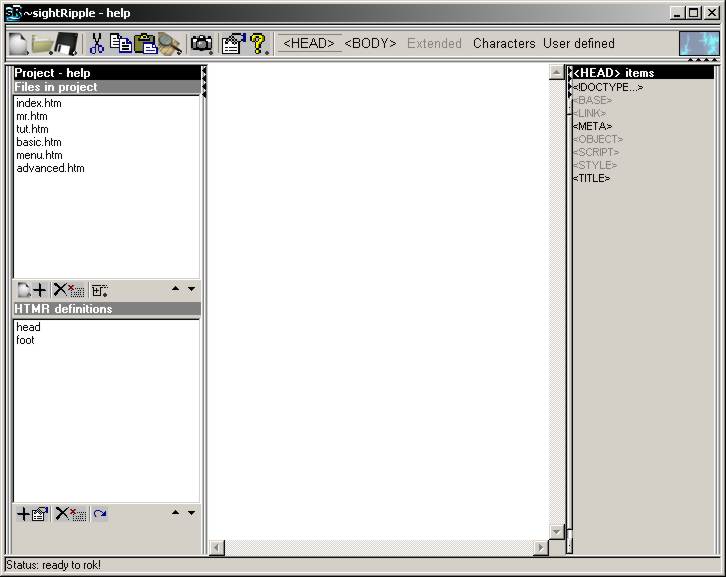Click the new blank file icon under project files
Image resolution: width=726 pixels, height=577 pixels.
[24, 290]
